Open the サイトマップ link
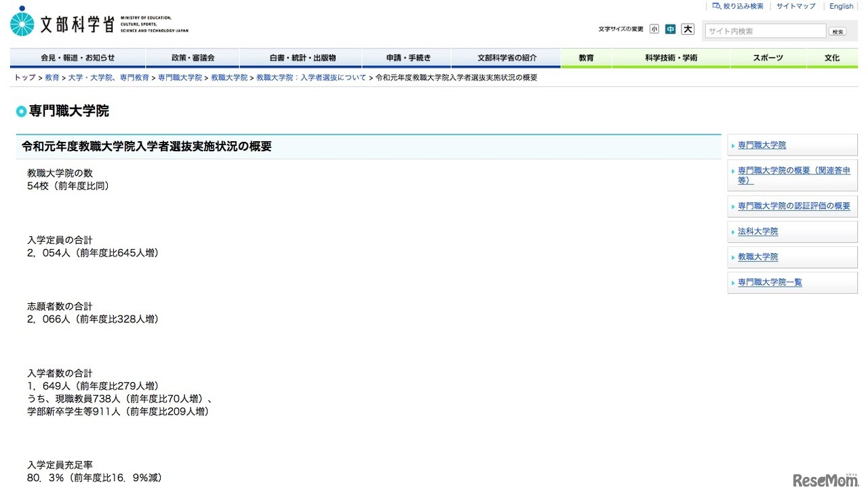 click(x=796, y=6)
